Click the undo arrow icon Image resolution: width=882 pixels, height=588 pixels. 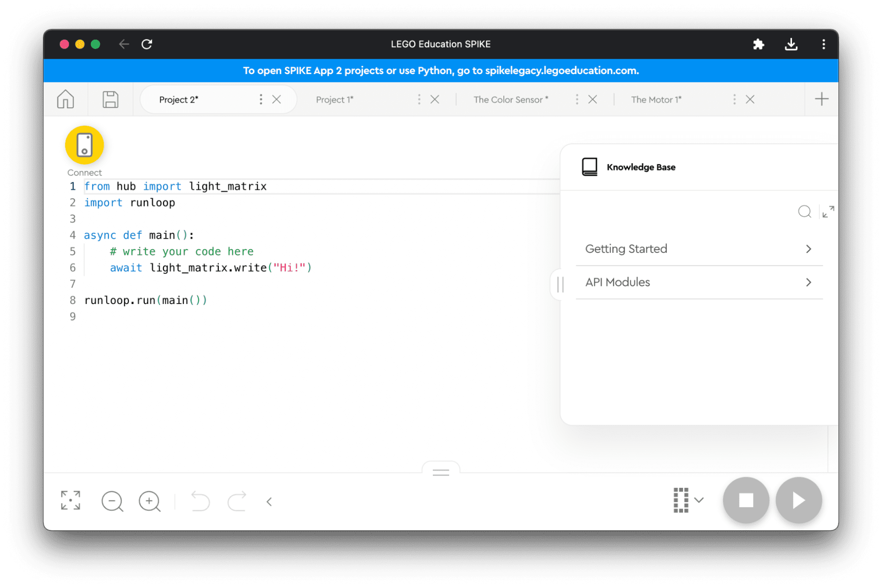(199, 501)
